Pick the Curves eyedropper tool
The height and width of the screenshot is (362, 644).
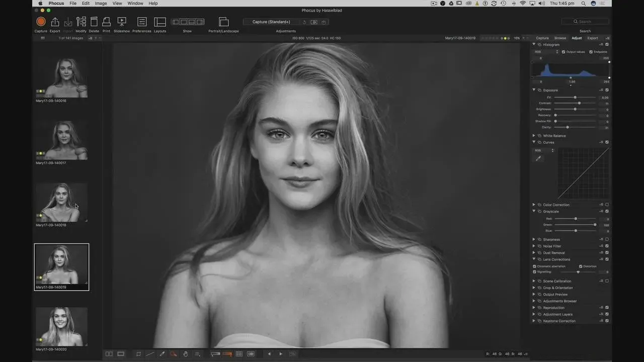(x=538, y=158)
